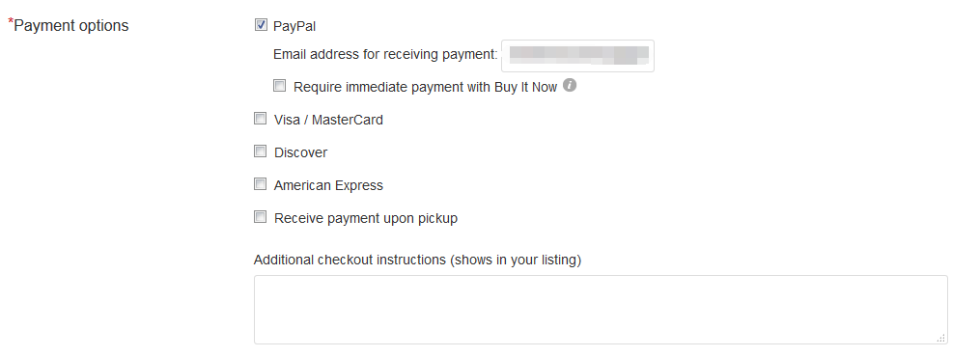Click the text area resize grip
980x357 pixels.
point(941,338)
